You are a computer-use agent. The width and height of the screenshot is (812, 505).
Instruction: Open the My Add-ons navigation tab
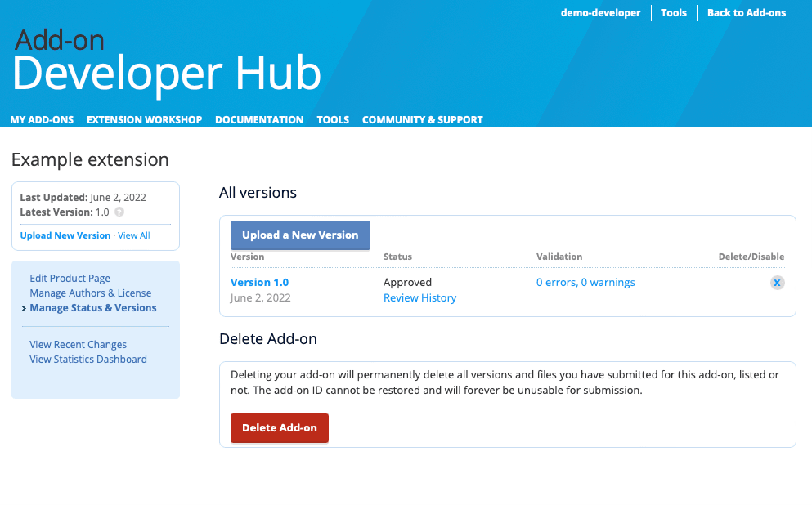(42, 120)
